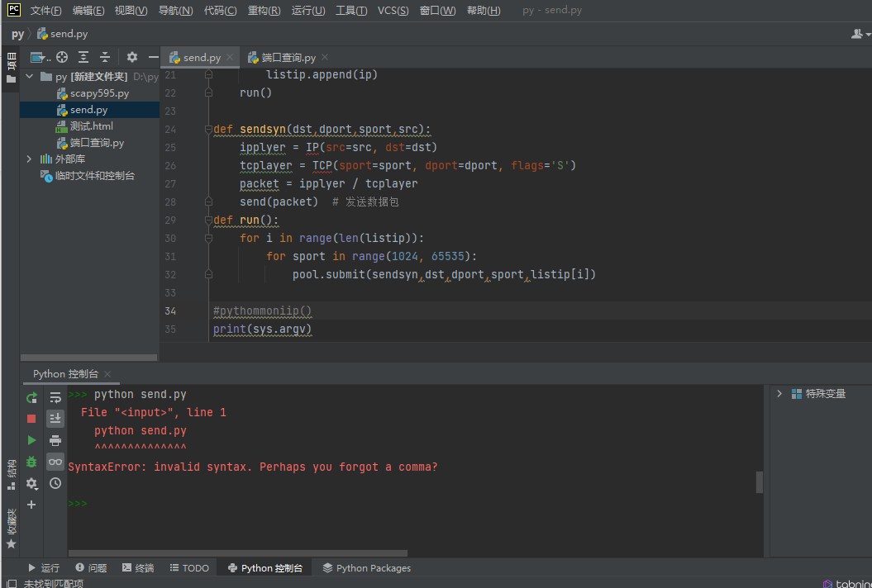Open console history with the clock icon

coord(55,483)
